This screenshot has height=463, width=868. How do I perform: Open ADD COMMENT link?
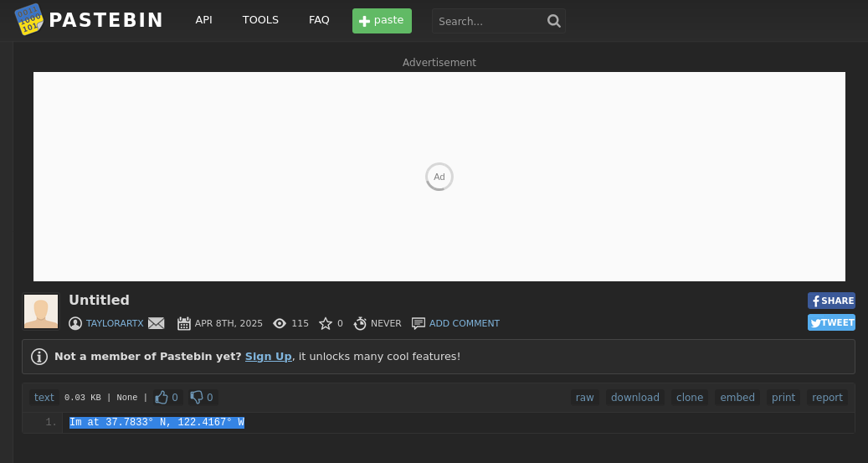[x=465, y=323]
